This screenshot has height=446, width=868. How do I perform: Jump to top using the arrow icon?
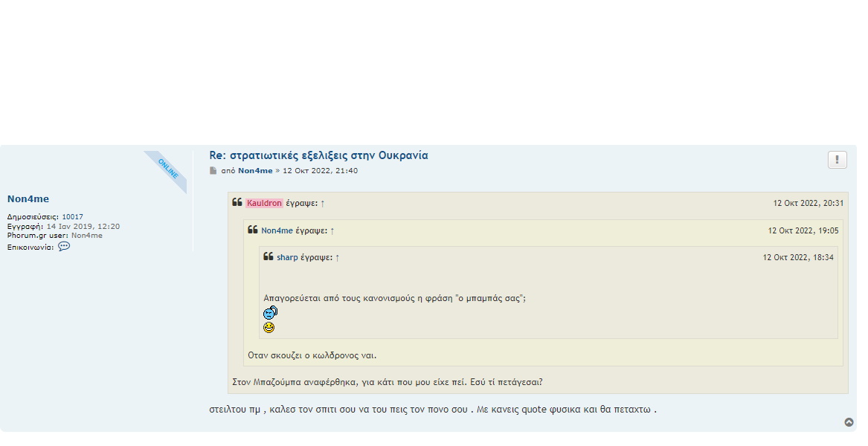849,422
